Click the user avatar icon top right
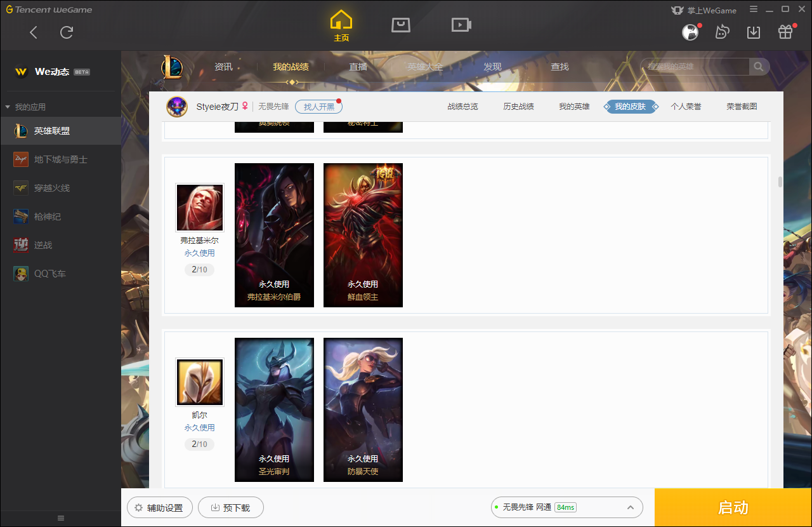Image resolution: width=812 pixels, height=527 pixels. click(690, 32)
